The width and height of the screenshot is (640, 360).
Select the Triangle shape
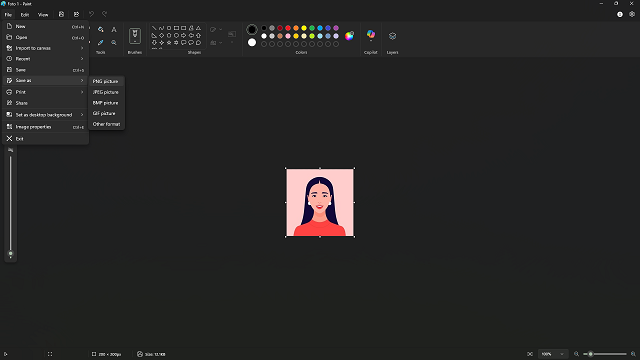(x=198, y=28)
